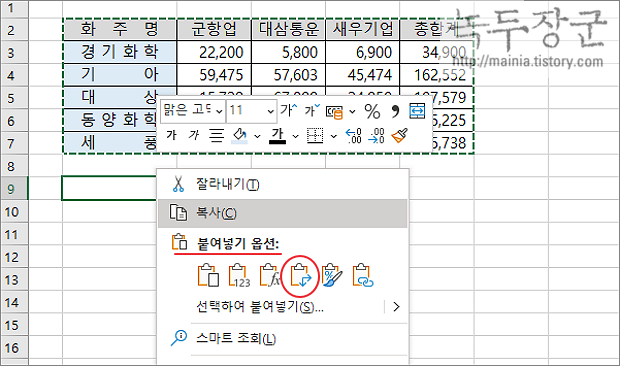
Task: Click the Paste Formatting brush icon
Action: (332, 275)
